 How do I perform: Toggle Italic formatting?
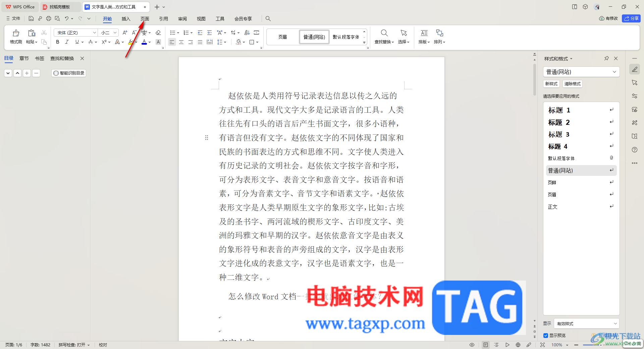tap(67, 42)
